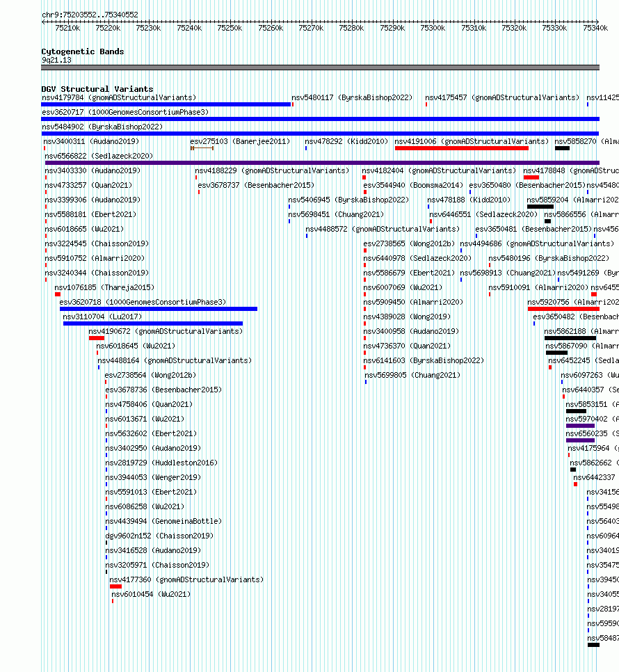Click the nsv4182404 gnomAD variant label

pyautogui.click(x=439, y=170)
